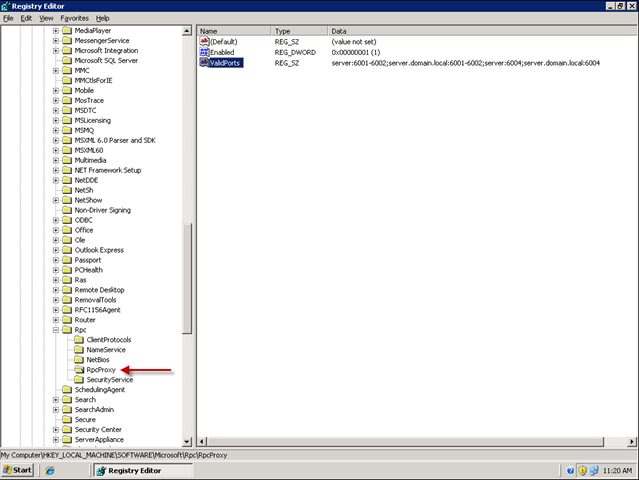The height and width of the screenshot is (480, 639).
Task: Click the ValidPorts data string
Action: pyautogui.click(x=465, y=63)
